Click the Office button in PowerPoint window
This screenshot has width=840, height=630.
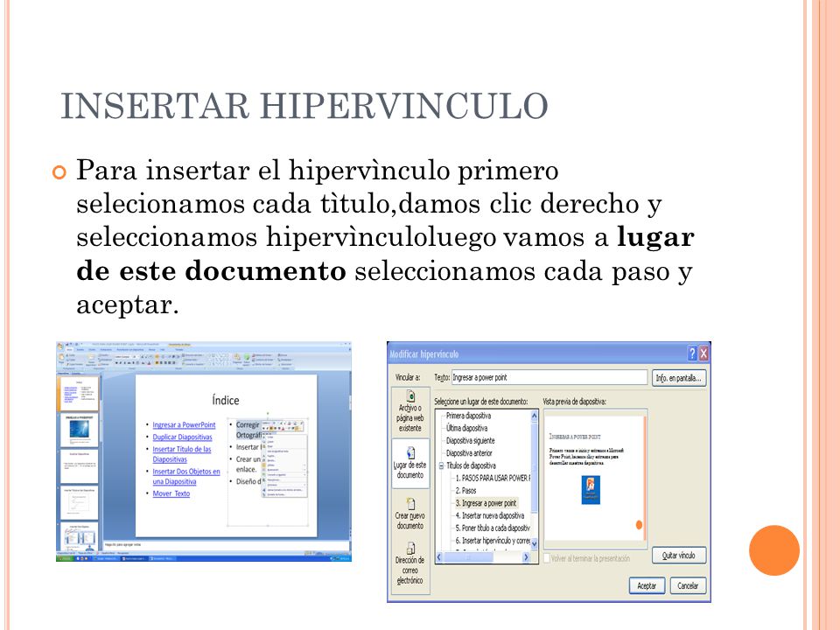(60, 346)
